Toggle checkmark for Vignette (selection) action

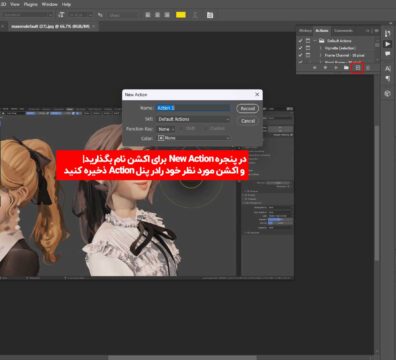(300, 48)
